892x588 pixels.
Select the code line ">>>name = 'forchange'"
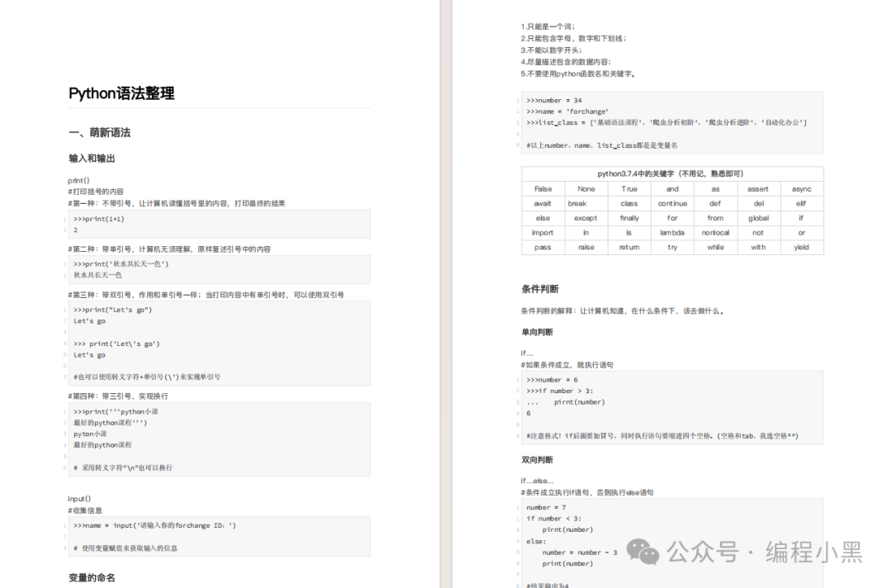pyautogui.click(x=567, y=111)
